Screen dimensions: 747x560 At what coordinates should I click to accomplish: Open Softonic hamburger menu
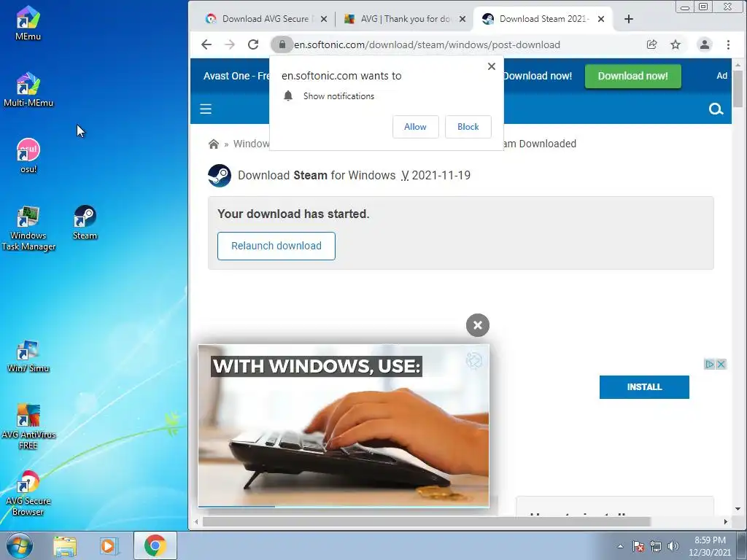point(206,109)
